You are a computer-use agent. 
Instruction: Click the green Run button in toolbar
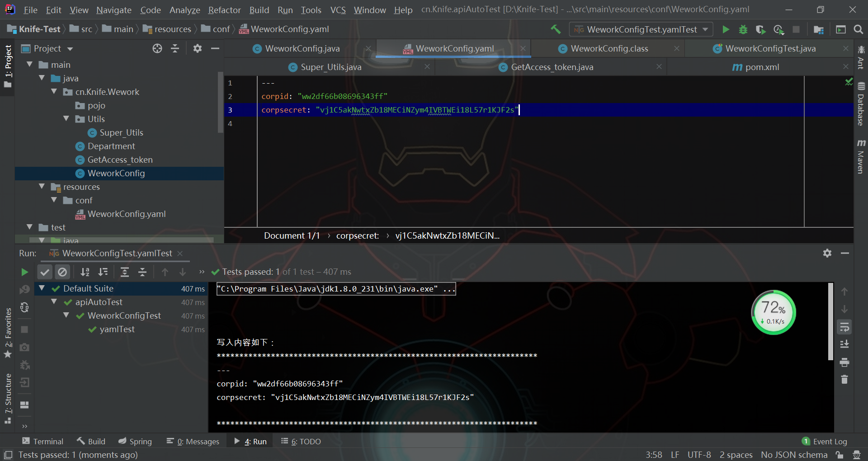tap(726, 29)
